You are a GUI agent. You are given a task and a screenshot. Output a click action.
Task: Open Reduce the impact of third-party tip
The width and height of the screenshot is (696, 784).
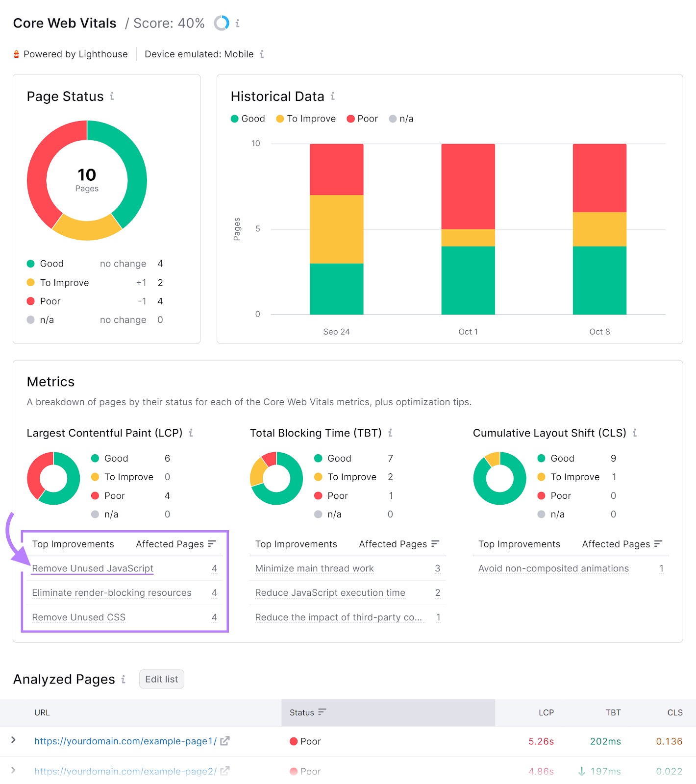coord(339,617)
